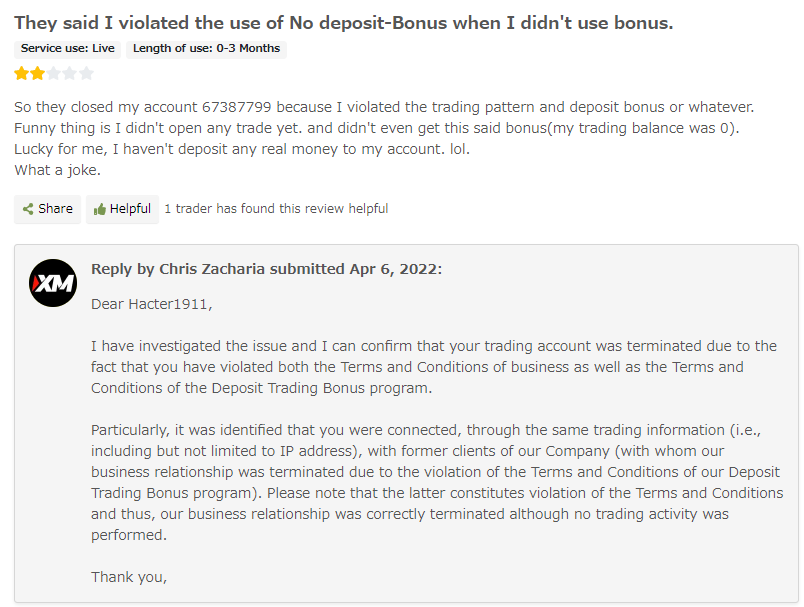Click the "Length of use: 0-3 Months" tag
This screenshot has height=607, width=804.
(207, 48)
